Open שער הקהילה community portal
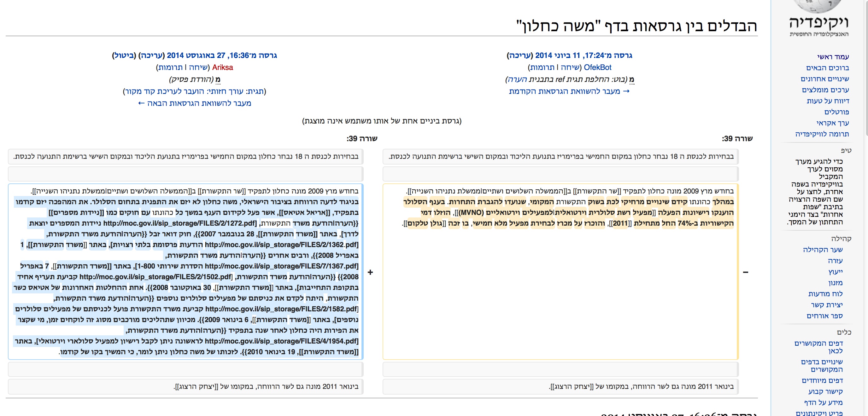This screenshot has width=868, height=416. [823, 250]
